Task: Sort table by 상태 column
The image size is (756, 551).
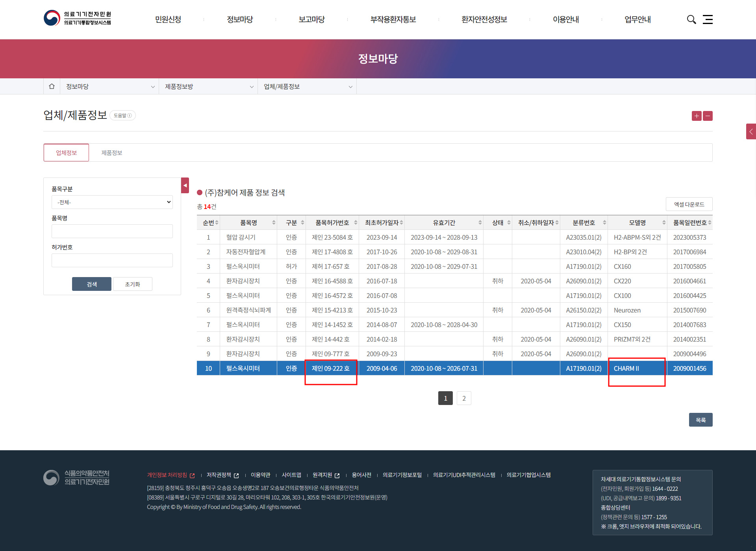Action: click(x=509, y=223)
